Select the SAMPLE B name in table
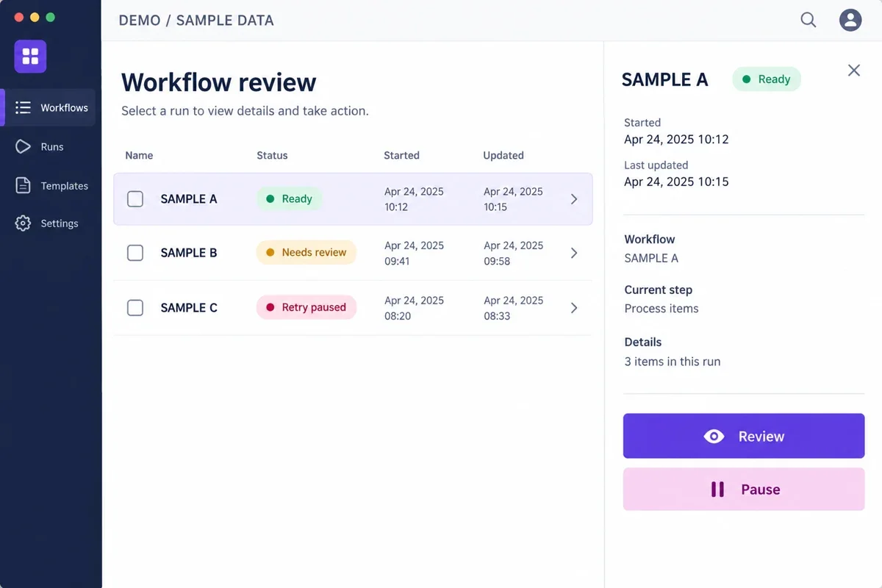The height and width of the screenshot is (588, 882). [x=189, y=253]
